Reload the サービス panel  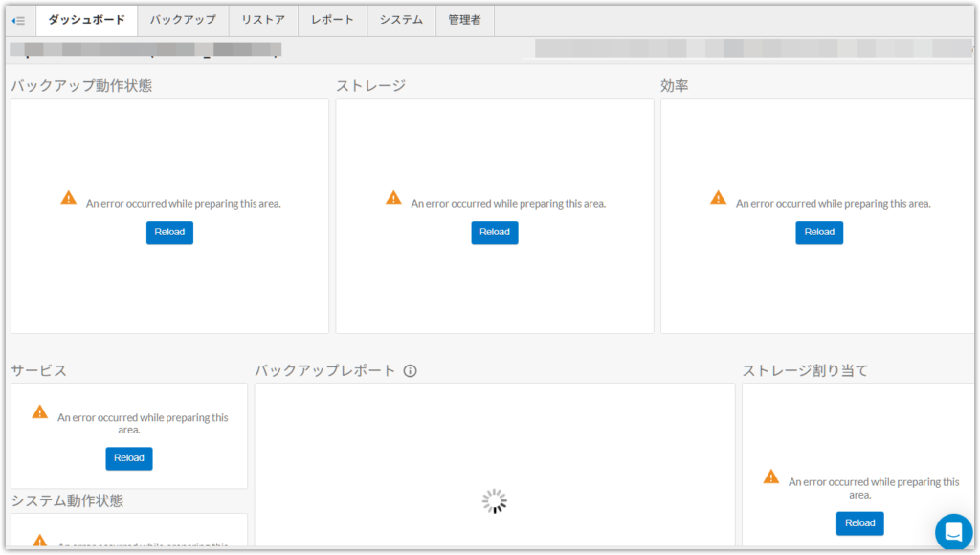pos(128,458)
